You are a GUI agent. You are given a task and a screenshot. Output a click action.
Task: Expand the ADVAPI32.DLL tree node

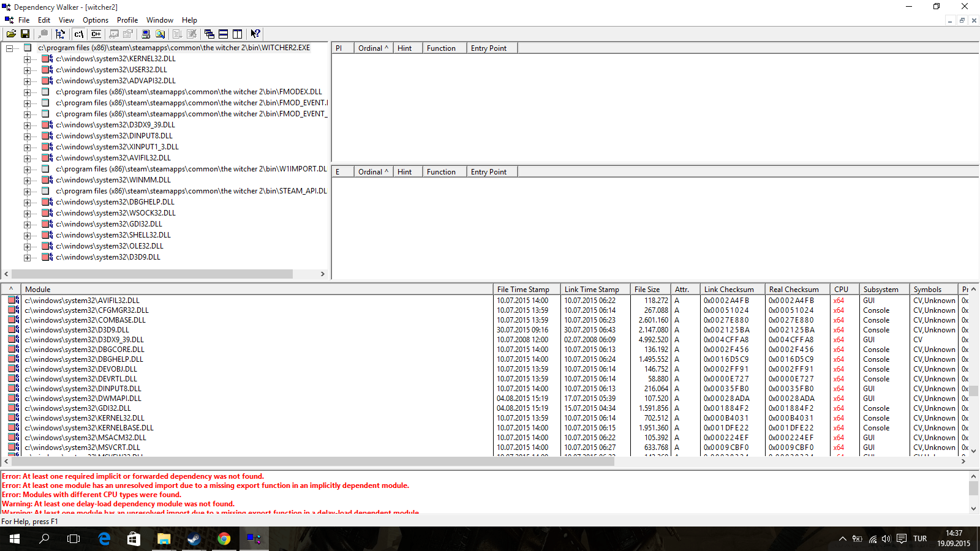tap(27, 81)
